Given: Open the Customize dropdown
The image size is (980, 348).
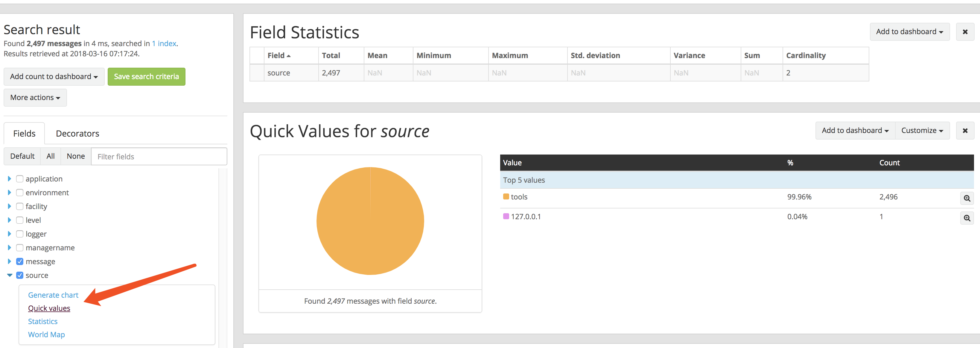Looking at the screenshot, I should [x=922, y=131].
